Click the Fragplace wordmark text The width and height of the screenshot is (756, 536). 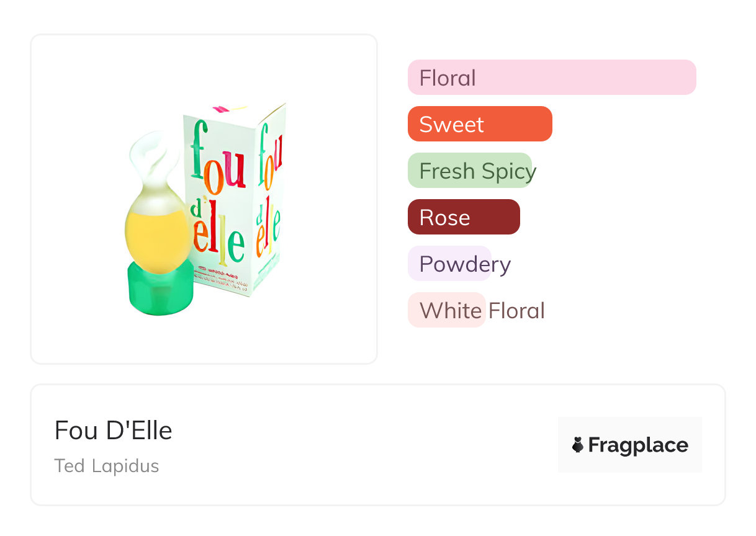click(x=637, y=445)
